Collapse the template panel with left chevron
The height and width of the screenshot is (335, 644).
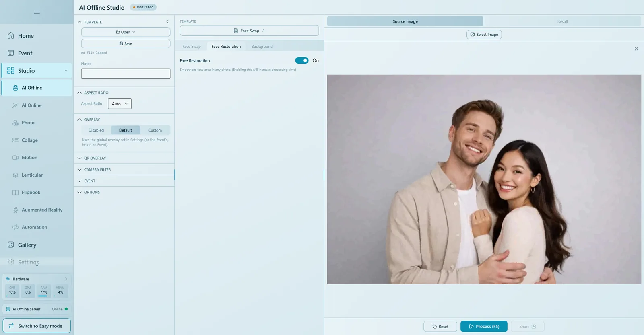pyautogui.click(x=167, y=22)
